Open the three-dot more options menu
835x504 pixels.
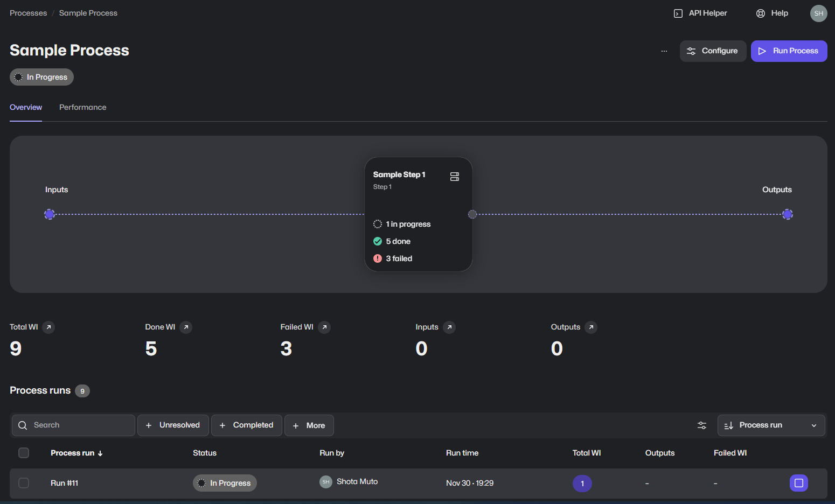664,51
